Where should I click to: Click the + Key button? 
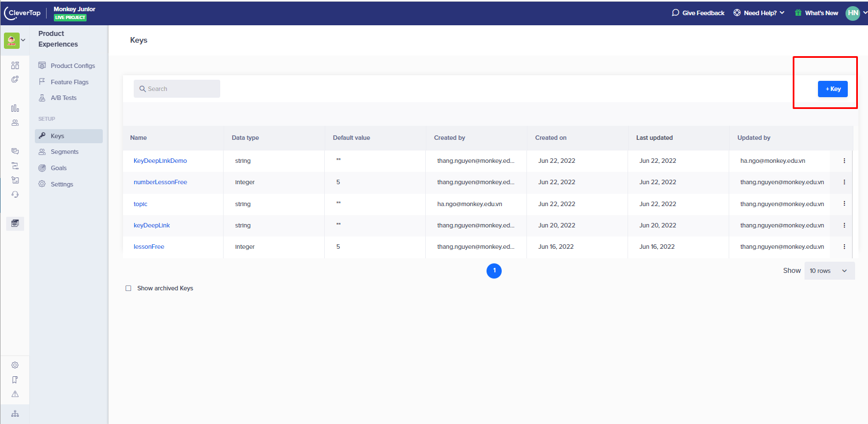pos(833,89)
